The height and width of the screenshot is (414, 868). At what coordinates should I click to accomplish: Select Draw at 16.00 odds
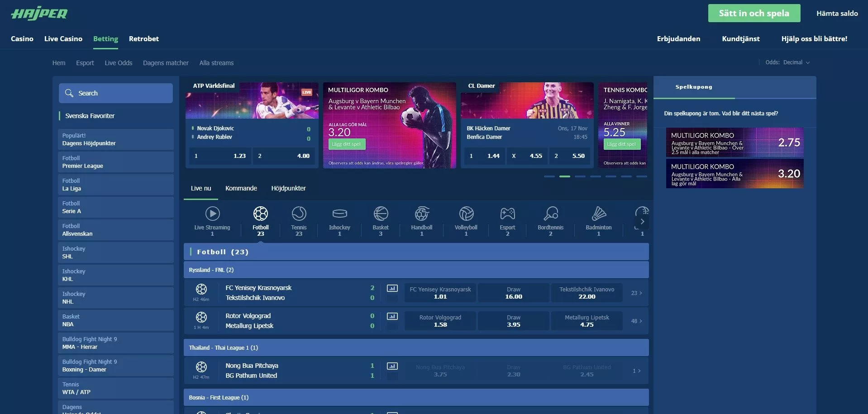click(514, 293)
